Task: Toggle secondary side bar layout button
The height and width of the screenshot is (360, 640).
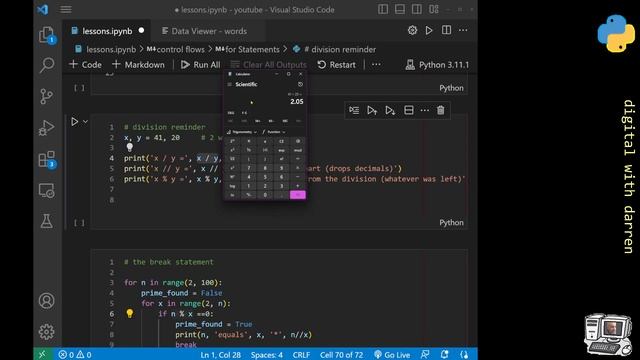Action: (x=417, y=9)
